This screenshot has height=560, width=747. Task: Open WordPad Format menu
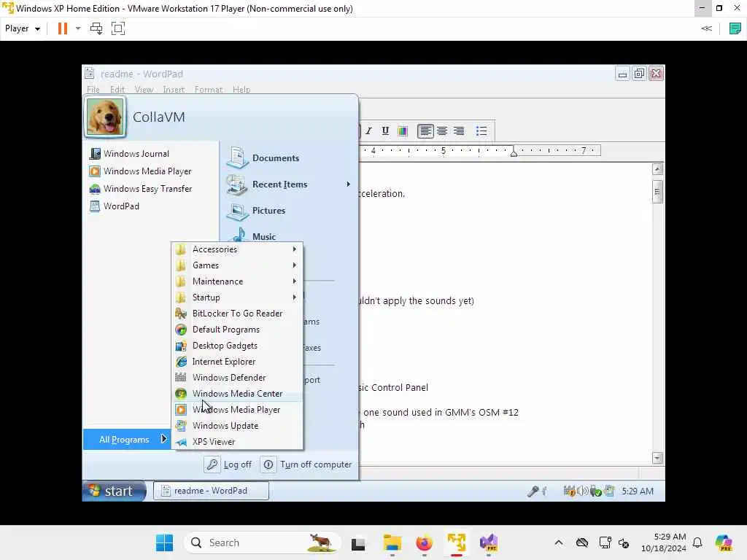[x=208, y=90]
